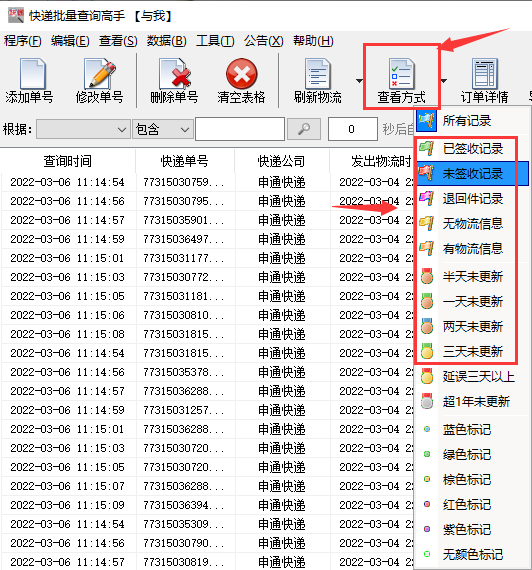Select row with tracking 77315031177...

207,258
